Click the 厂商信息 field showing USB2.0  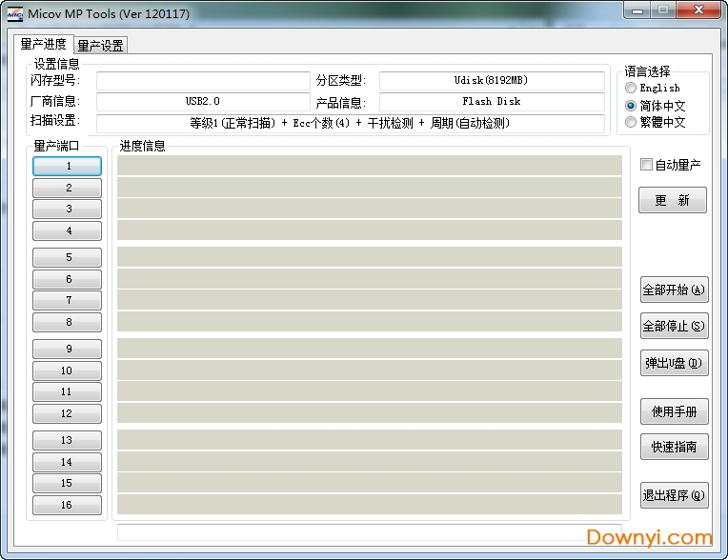(203, 102)
